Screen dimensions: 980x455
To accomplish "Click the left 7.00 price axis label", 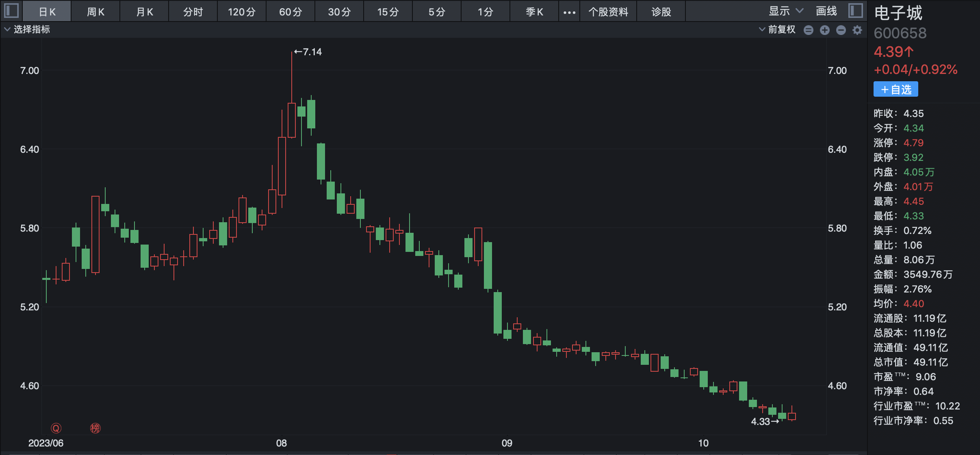I will pos(30,71).
